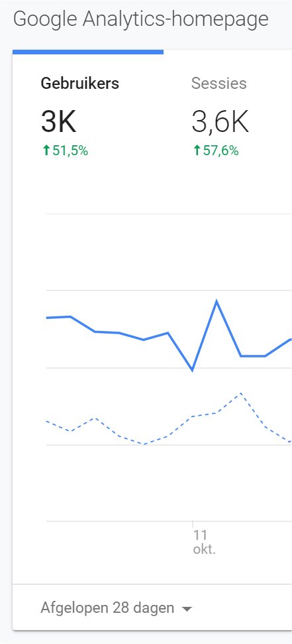
Task: Click the blue active tab indicator bar
Action: pos(88,52)
